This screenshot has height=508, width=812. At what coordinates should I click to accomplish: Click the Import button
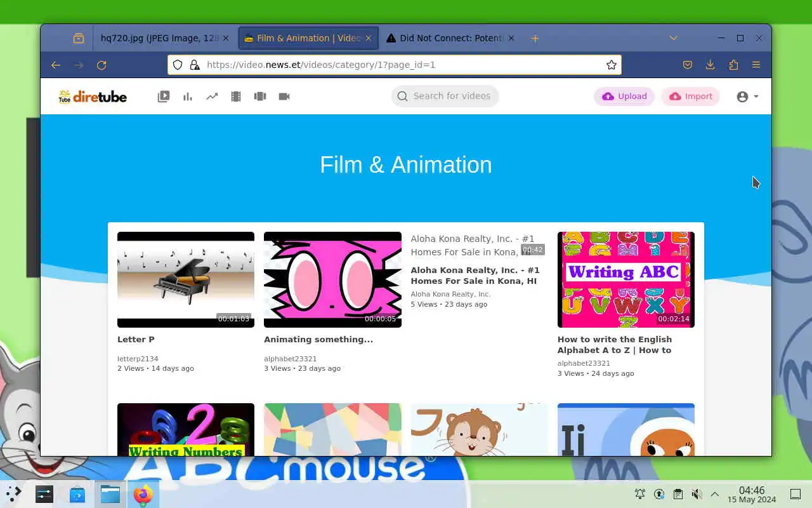click(690, 97)
